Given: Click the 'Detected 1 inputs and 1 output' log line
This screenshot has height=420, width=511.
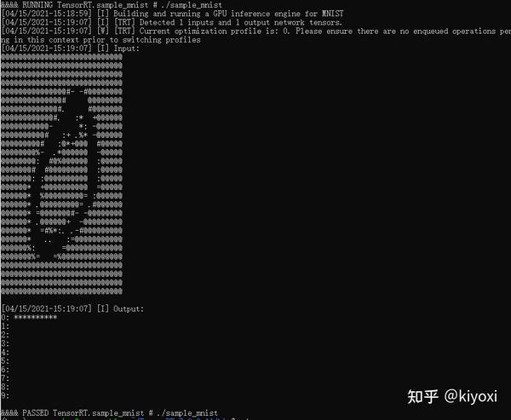Looking at the screenshot, I should pos(172,22).
